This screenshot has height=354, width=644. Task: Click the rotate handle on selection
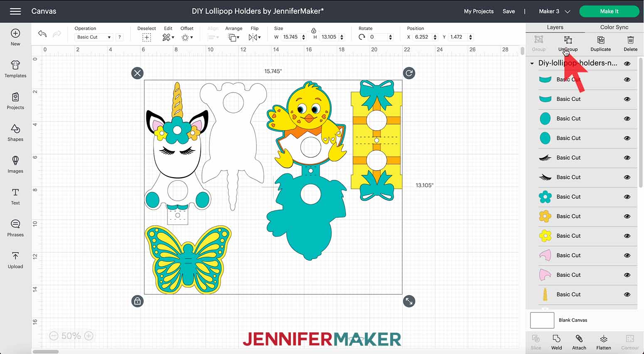tap(409, 73)
